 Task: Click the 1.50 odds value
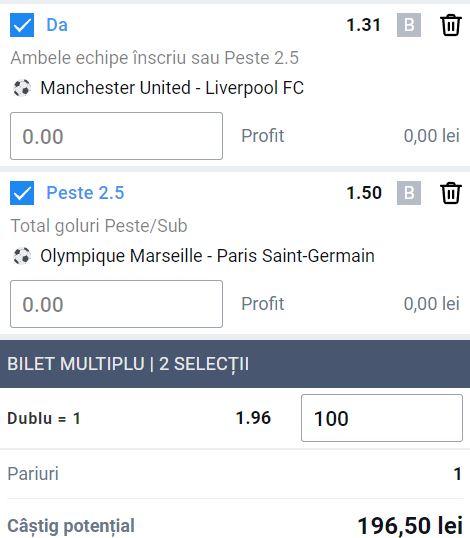coord(364,193)
